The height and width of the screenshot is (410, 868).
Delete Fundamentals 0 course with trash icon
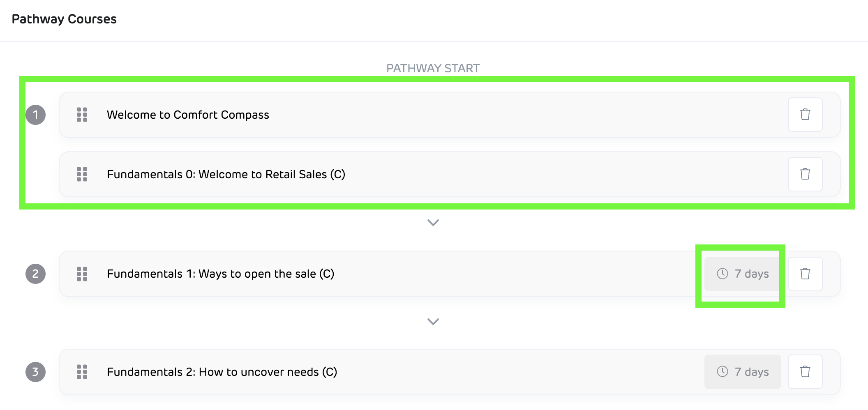point(805,174)
